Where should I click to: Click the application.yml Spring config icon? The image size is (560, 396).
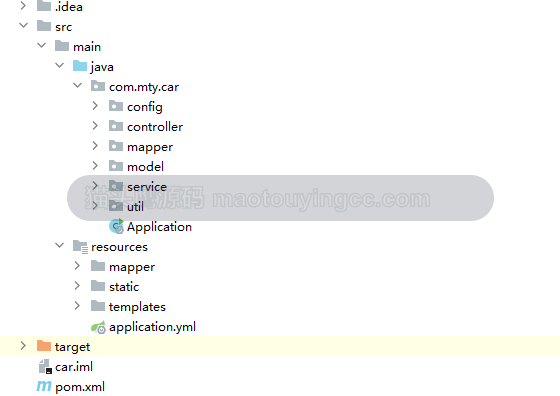tap(98, 327)
